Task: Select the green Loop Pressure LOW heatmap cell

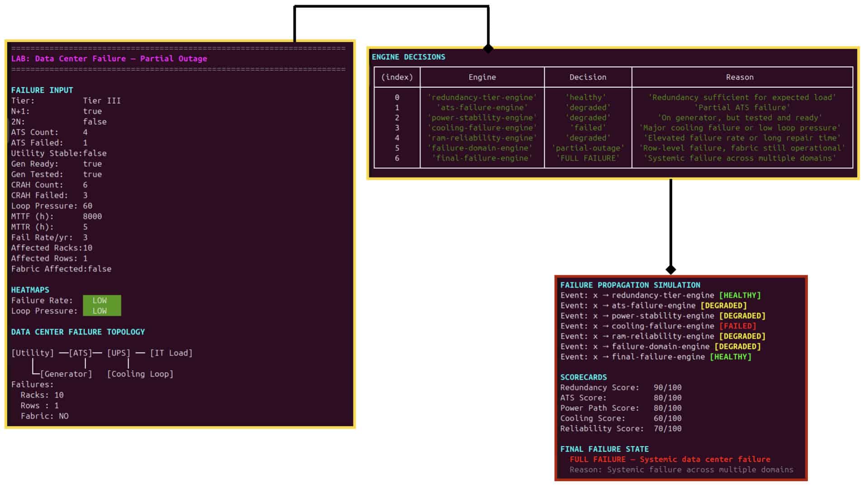Action: (102, 311)
